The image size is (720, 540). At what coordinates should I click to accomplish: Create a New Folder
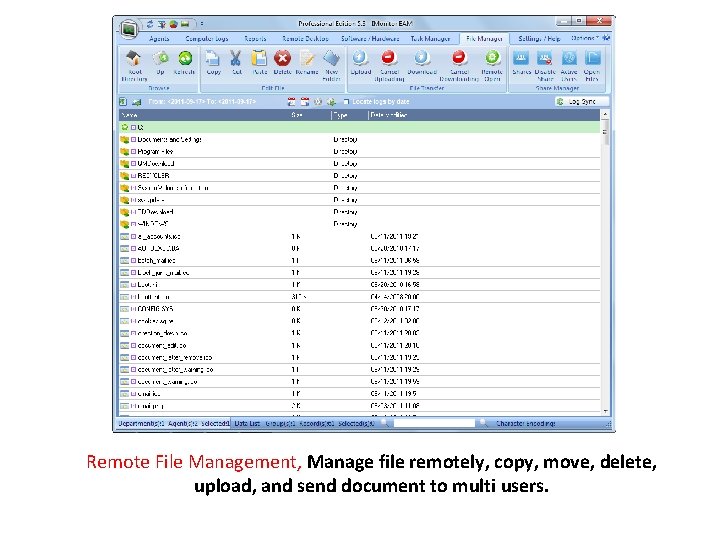click(x=332, y=65)
